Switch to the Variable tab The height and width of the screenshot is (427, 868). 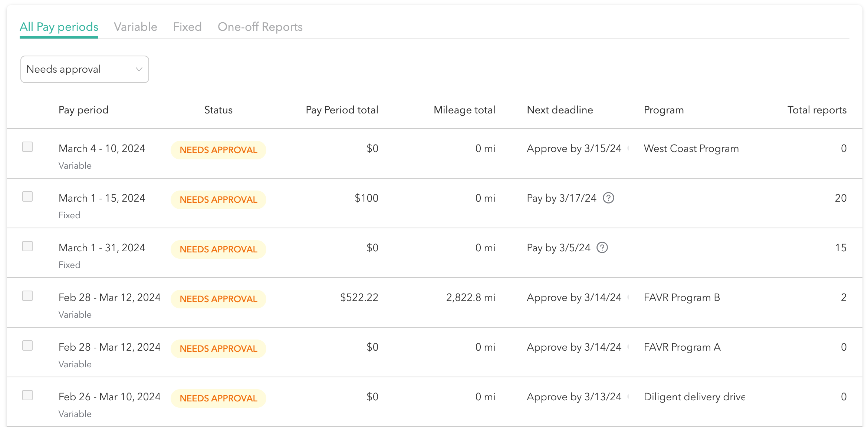(x=136, y=27)
